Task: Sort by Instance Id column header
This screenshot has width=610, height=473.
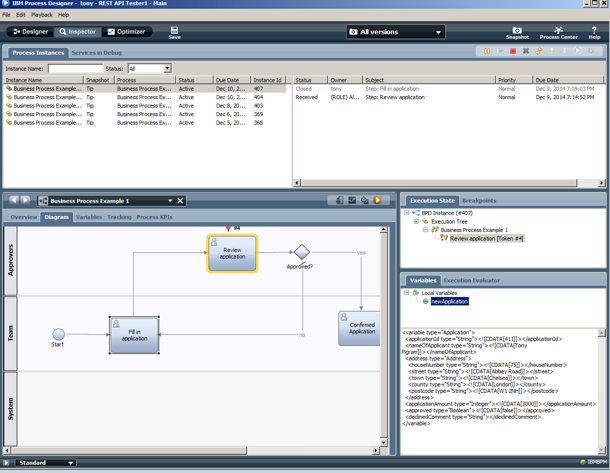Action: coord(268,80)
